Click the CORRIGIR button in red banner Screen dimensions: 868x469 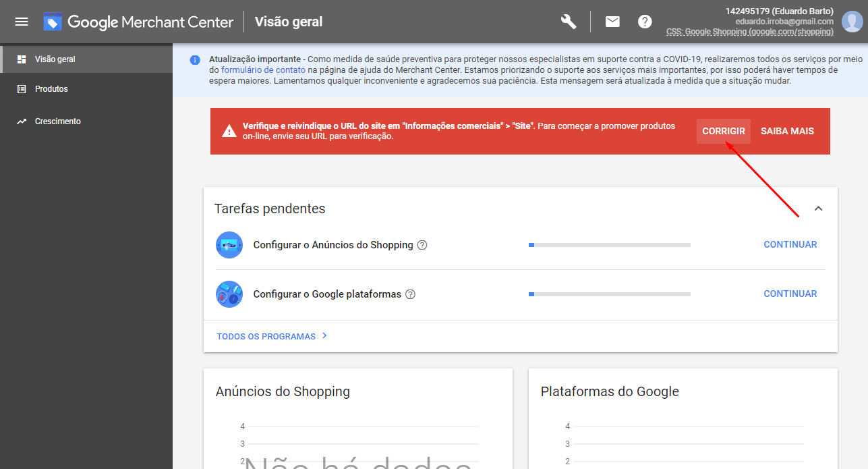click(x=724, y=131)
